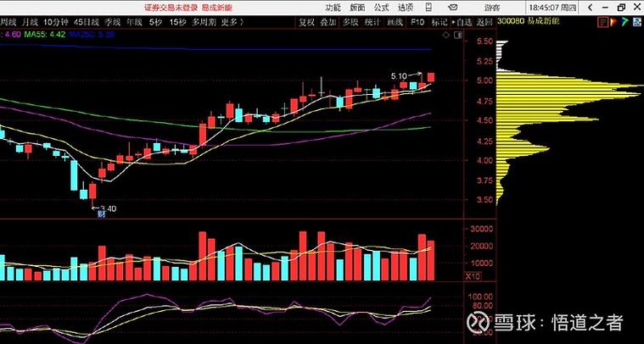Click the small diamond icon above price axis
The height and width of the screenshot is (344, 644).
click(x=446, y=35)
